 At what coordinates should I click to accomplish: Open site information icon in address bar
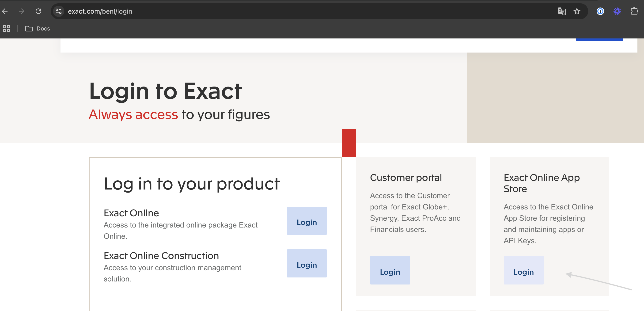click(59, 11)
